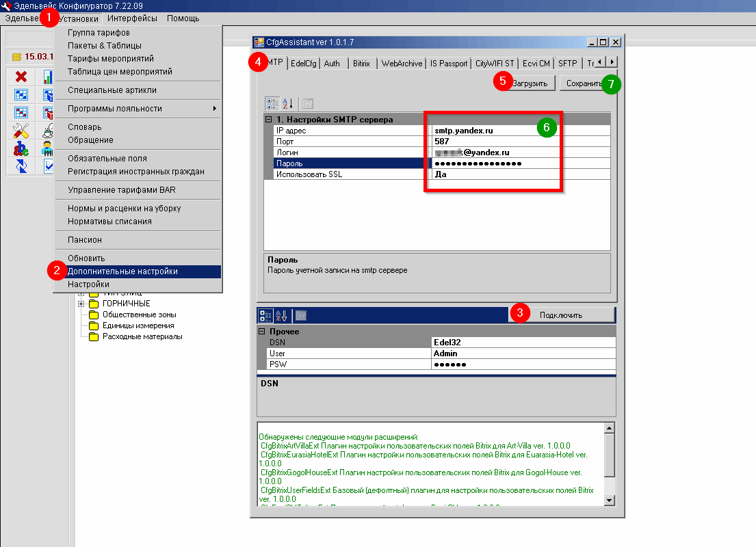
Task: Collapse the SMTP server settings category
Action: click(x=269, y=120)
